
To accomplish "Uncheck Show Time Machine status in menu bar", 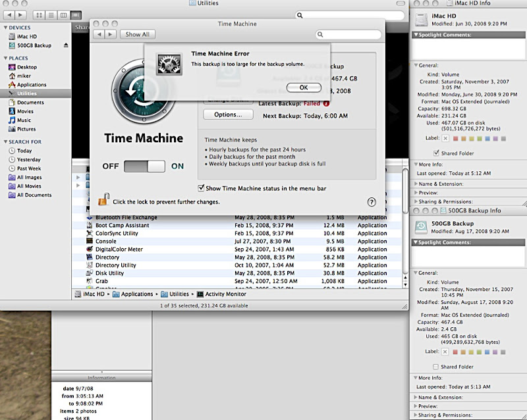I will 201,188.
